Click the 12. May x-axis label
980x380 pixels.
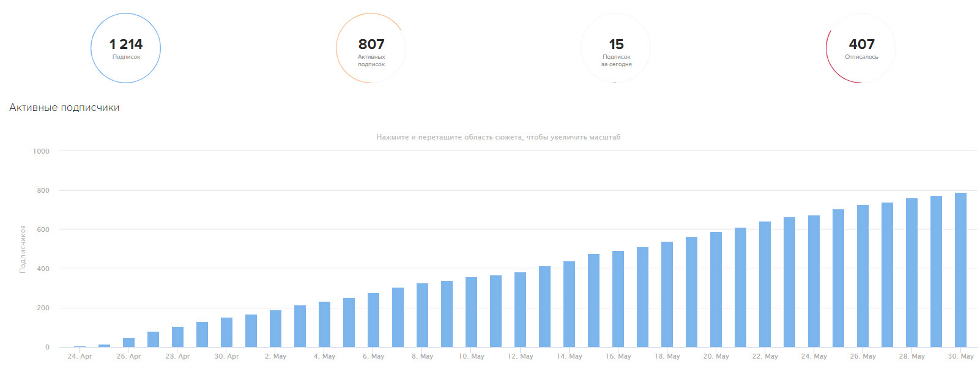coord(520,356)
